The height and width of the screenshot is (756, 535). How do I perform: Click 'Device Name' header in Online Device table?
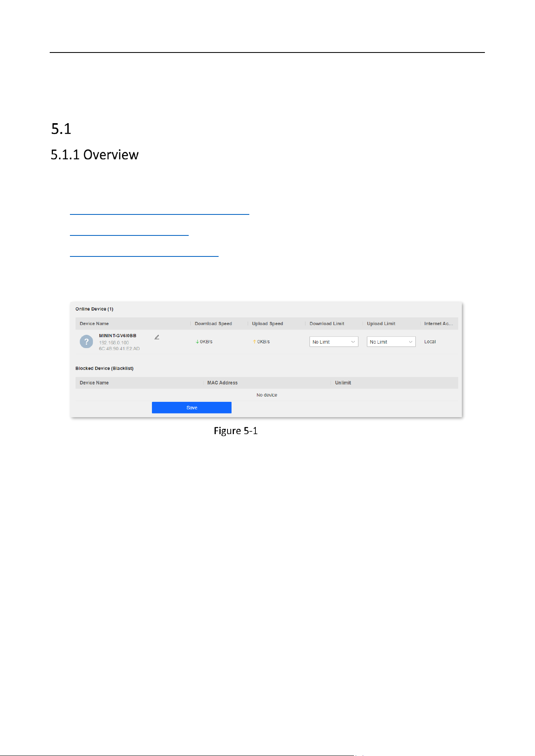coord(94,323)
